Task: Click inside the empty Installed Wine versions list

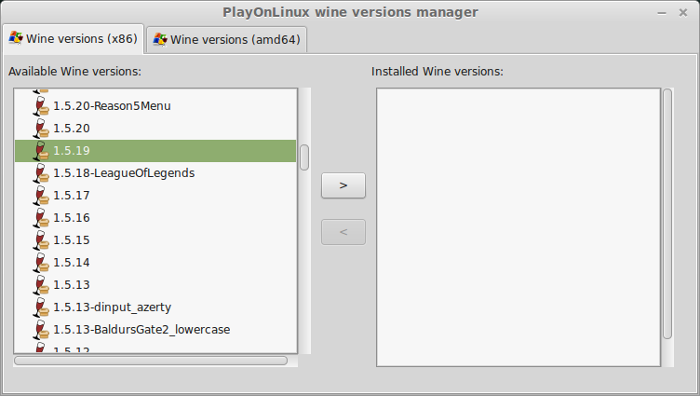Action: 518,227
